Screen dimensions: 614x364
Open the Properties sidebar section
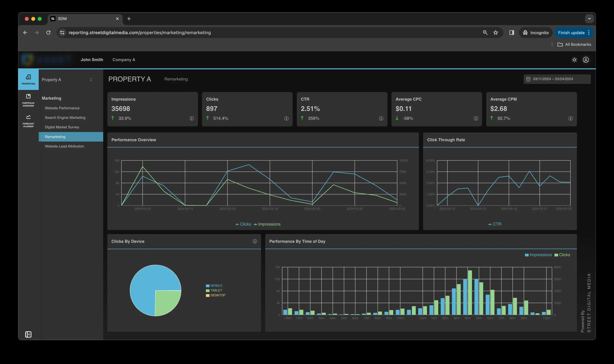click(28, 79)
